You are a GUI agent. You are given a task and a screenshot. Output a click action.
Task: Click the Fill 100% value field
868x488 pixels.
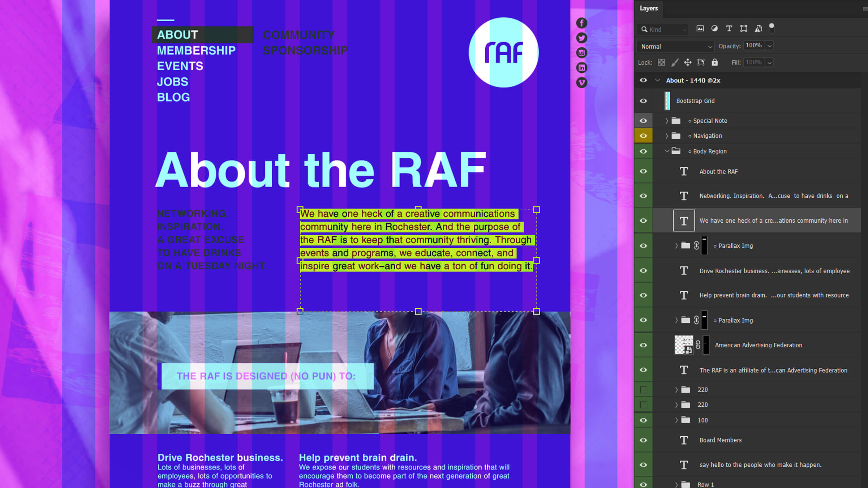[x=754, y=62]
